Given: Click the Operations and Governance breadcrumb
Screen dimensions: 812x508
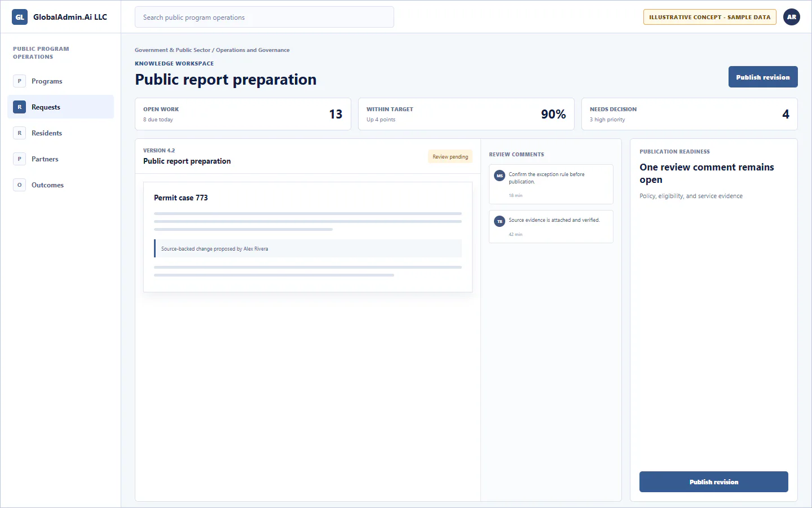Looking at the screenshot, I should point(253,50).
